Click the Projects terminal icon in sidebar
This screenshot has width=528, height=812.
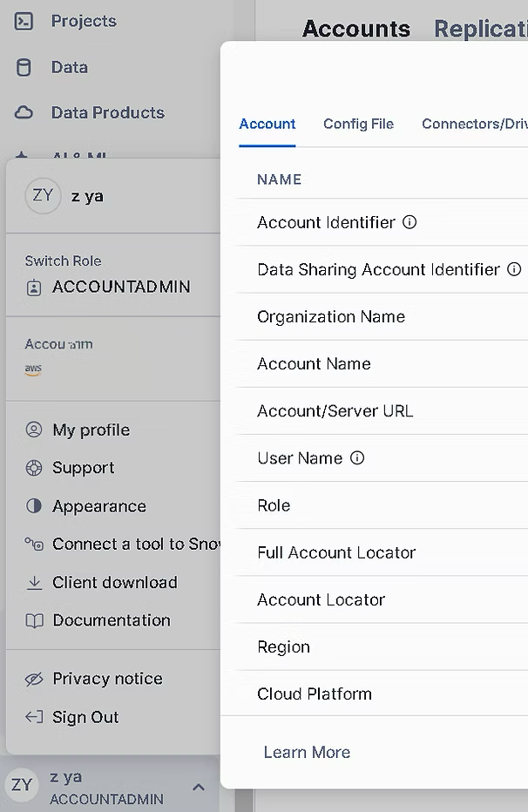(x=24, y=21)
